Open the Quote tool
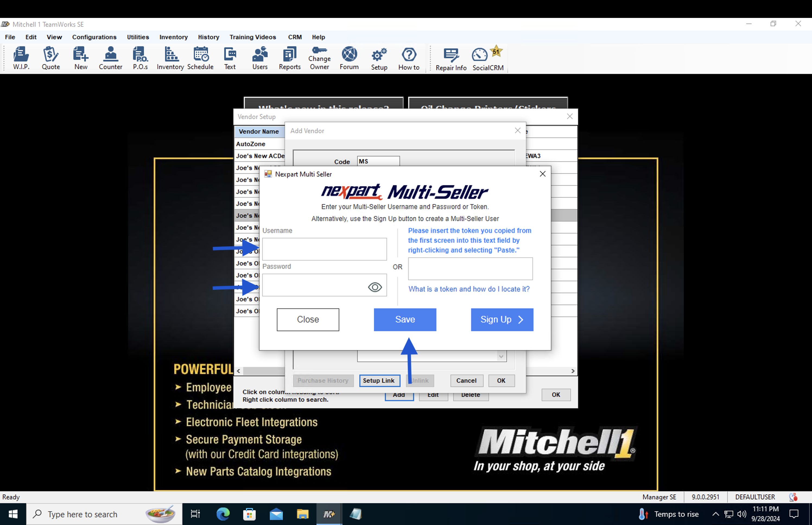The width and height of the screenshot is (812, 525). point(51,58)
